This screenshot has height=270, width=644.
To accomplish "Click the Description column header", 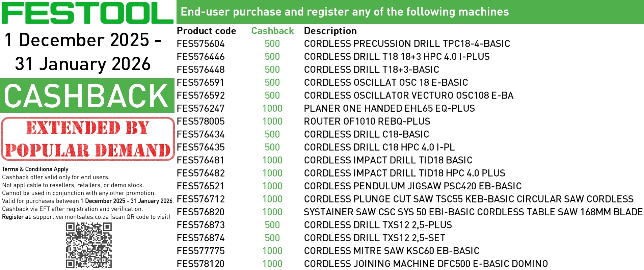I will pos(330,31).
